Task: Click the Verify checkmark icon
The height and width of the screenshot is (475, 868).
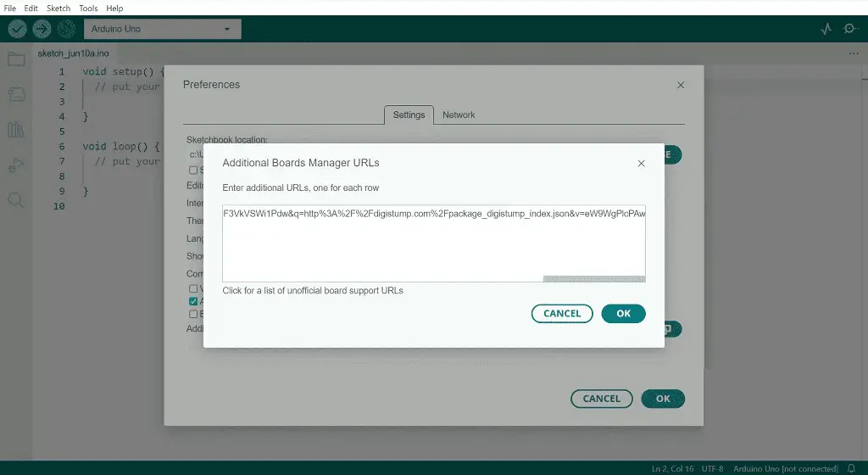Action: point(17,29)
